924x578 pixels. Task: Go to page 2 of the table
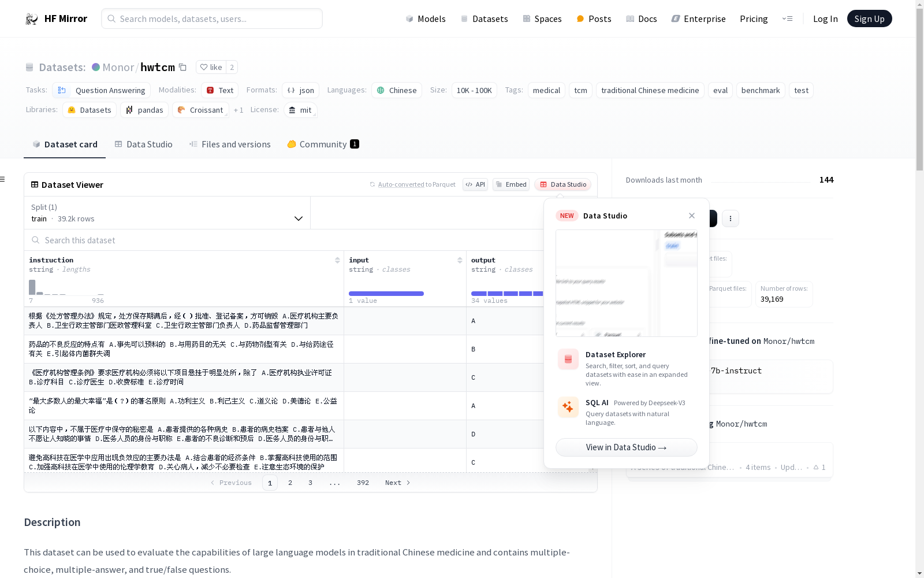[x=290, y=483]
